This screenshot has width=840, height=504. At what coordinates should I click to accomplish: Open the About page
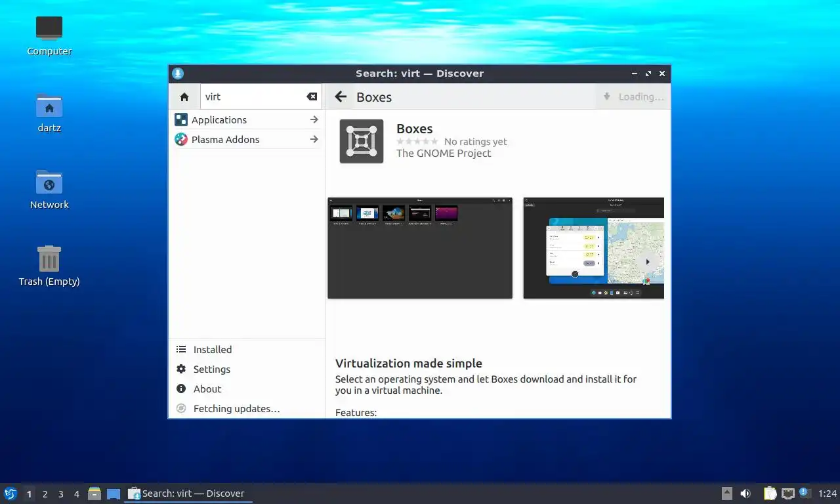[x=247, y=389]
